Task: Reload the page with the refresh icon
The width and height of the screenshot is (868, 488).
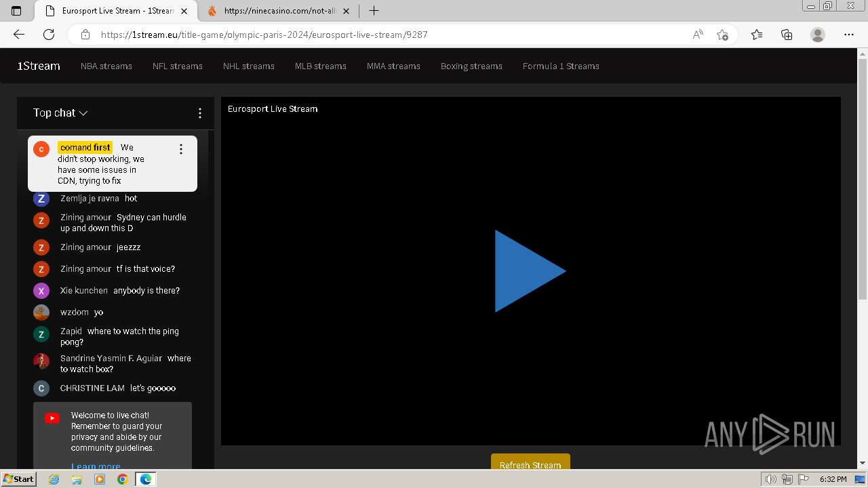Action: point(49,35)
